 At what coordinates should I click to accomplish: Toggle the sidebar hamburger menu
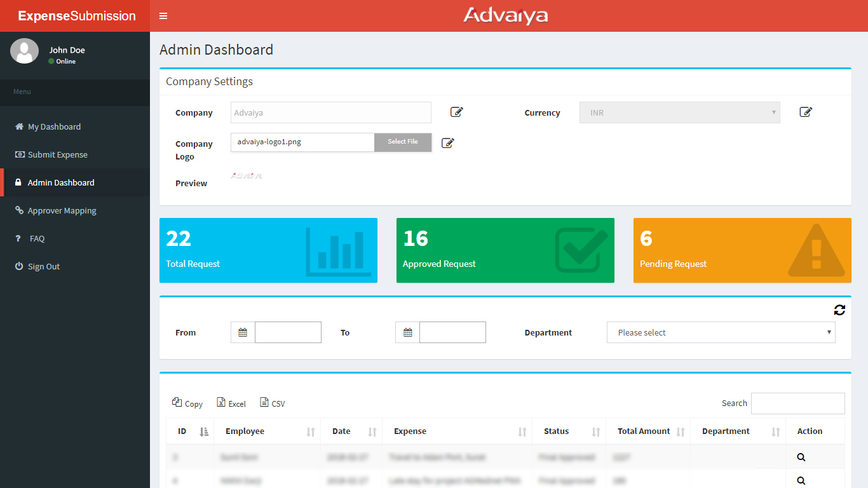point(163,16)
